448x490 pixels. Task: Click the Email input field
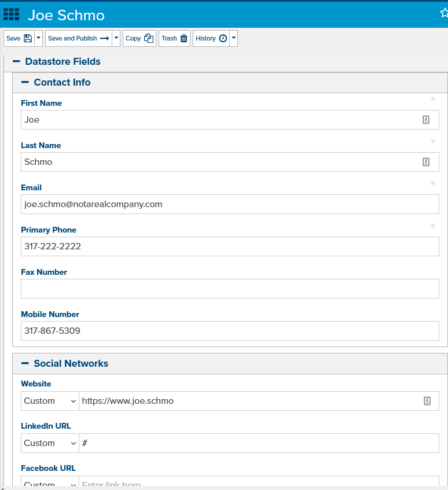click(230, 204)
